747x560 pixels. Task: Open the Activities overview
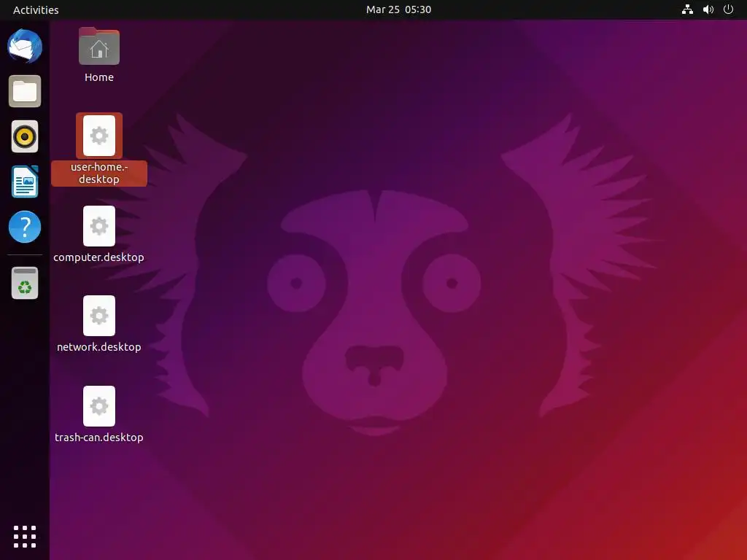36,9
